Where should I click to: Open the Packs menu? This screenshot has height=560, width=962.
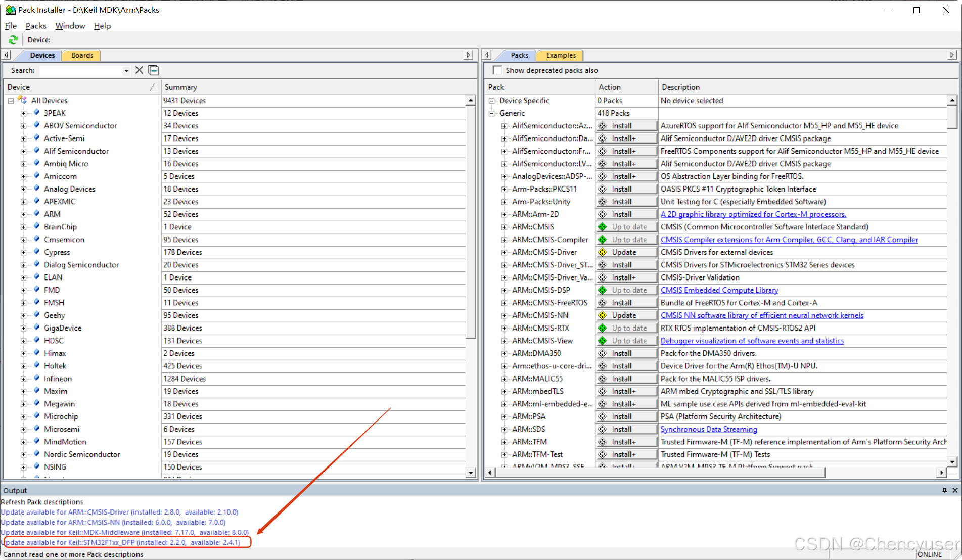pyautogui.click(x=36, y=26)
